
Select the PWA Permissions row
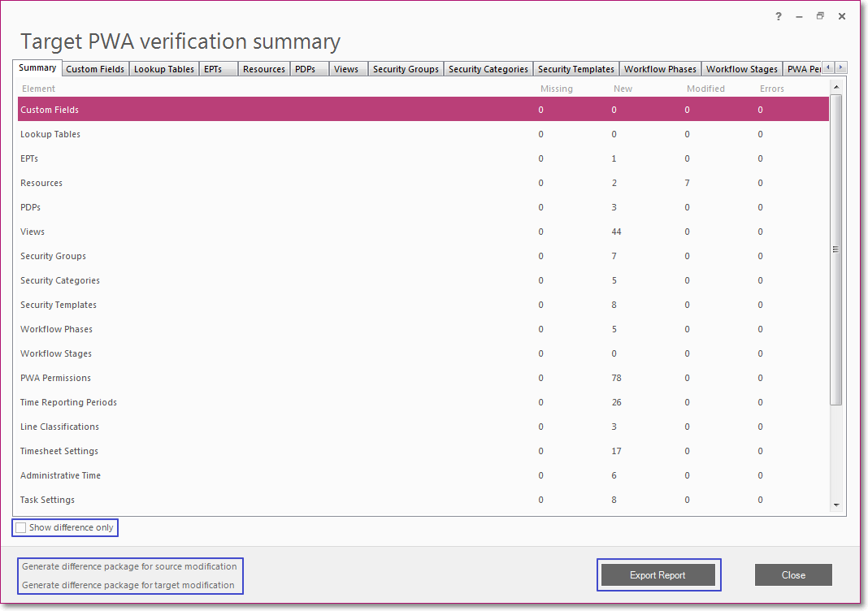pyautogui.click(x=423, y=378)
